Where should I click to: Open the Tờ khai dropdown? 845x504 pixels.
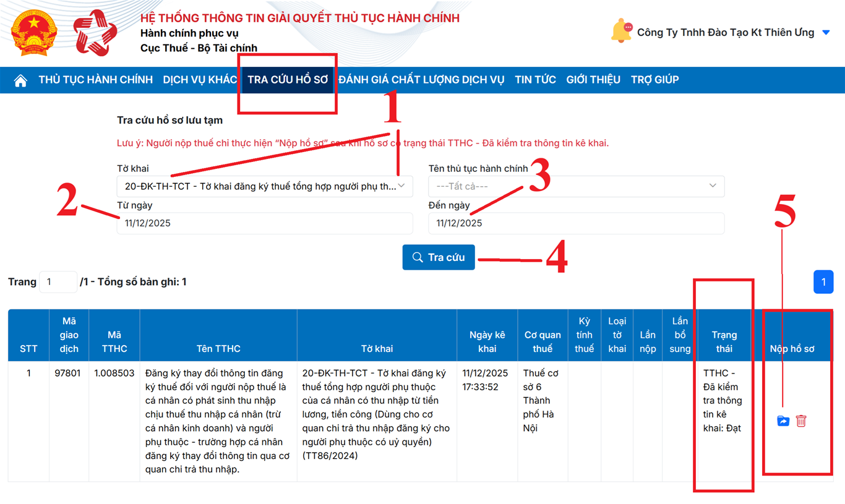pos(265,186)
